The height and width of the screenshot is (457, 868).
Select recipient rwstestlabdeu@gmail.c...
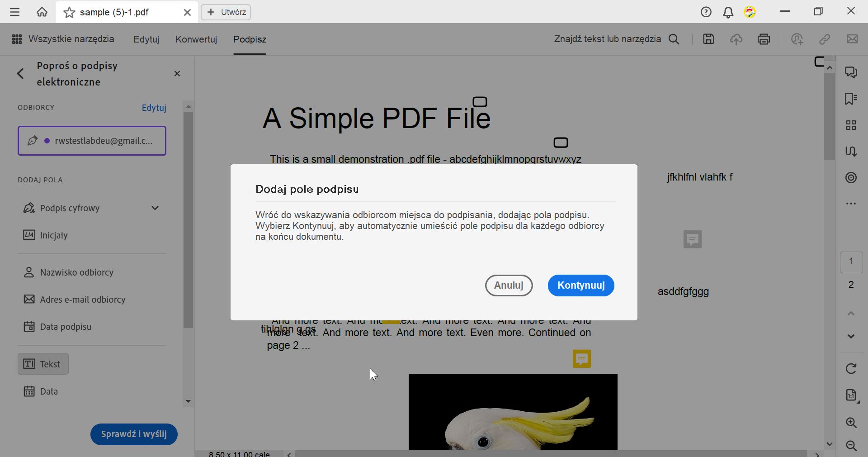(92, 141)
